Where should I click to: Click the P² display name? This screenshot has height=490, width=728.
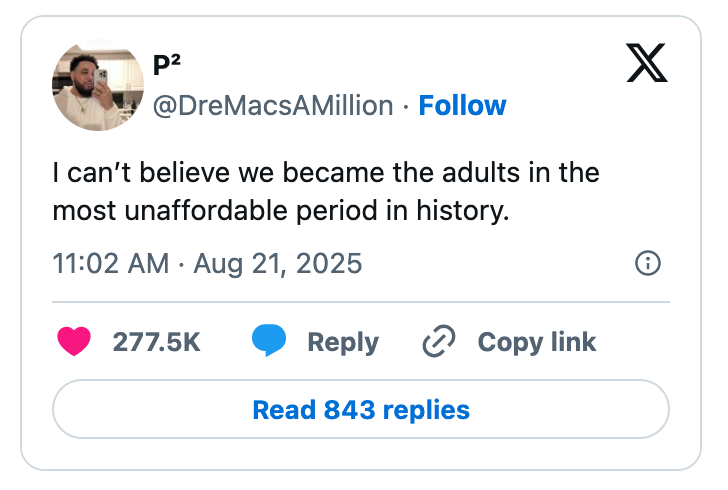(x=166, y=64)
